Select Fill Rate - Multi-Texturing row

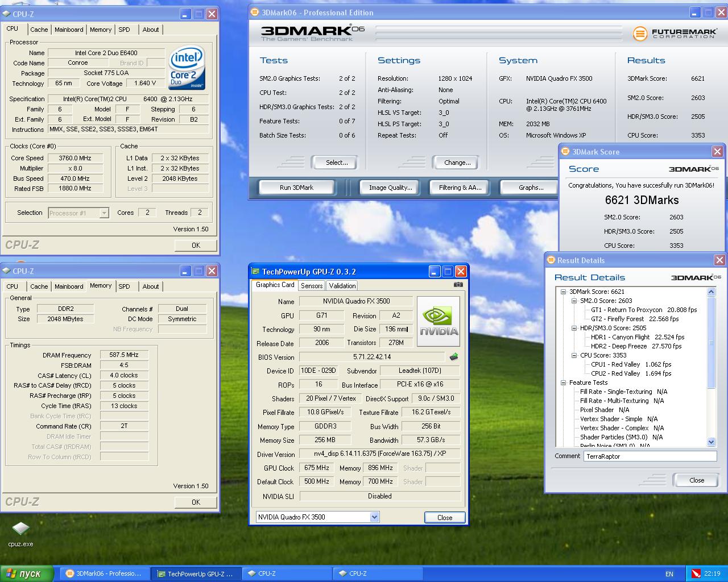pos(622,401)
